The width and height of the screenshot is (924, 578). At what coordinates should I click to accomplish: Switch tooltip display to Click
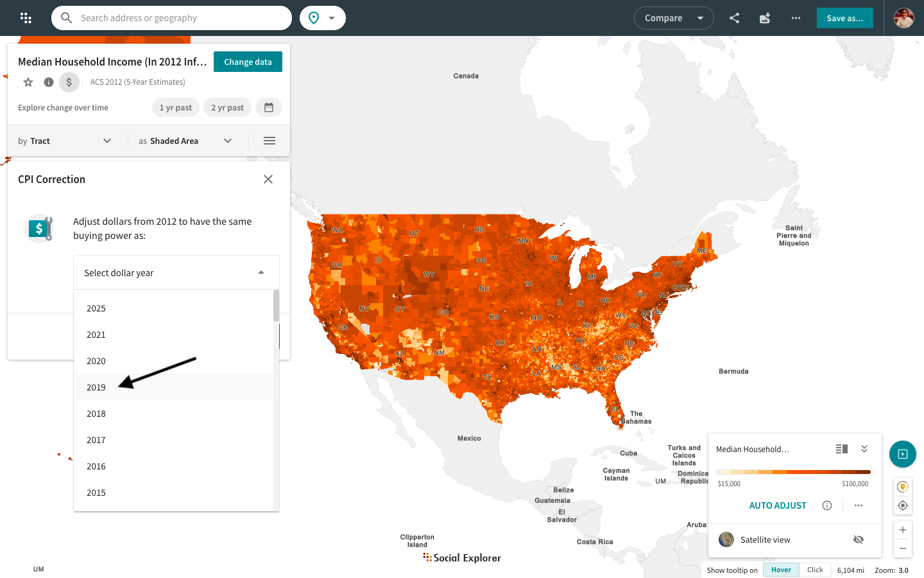(x=815, y=570)
